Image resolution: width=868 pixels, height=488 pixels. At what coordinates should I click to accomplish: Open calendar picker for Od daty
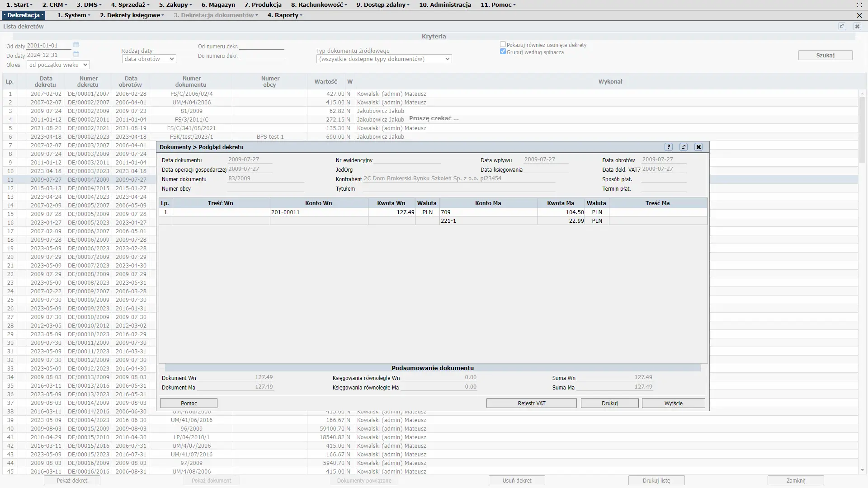[76, 45]
